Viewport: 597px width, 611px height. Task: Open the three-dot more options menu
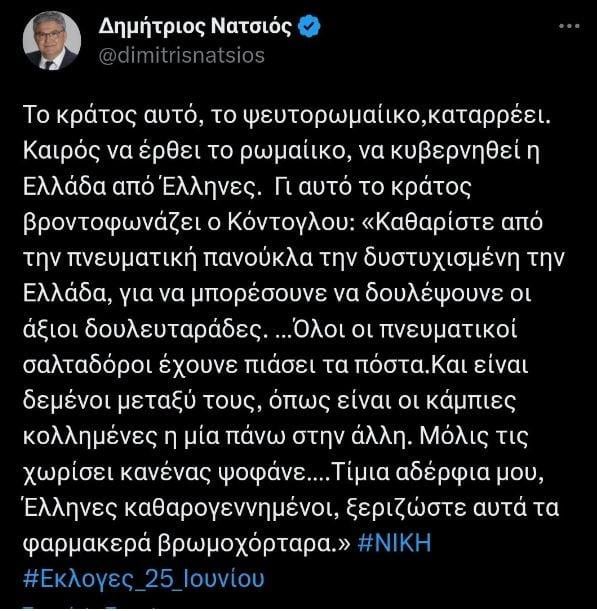569,26
